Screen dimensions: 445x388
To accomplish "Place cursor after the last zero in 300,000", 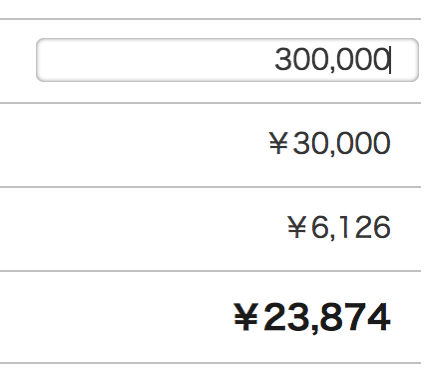I will click(x=390, y=60).
